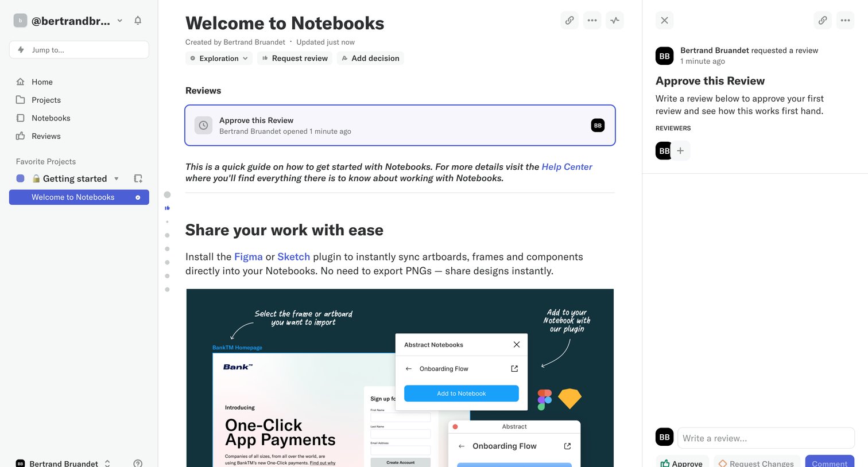This screenshot has width=868, height=467.
Task: Copy review link in side panel
Action: 823,21
